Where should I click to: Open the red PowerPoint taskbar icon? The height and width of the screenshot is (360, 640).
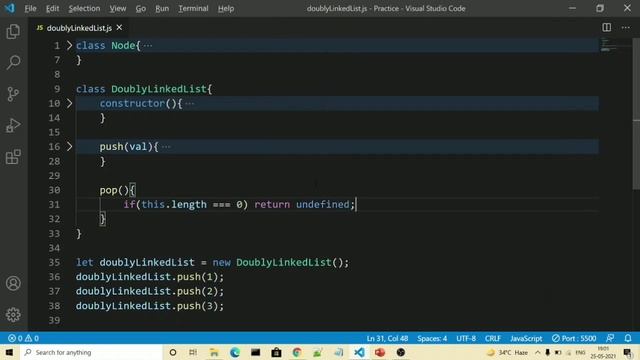380,352
